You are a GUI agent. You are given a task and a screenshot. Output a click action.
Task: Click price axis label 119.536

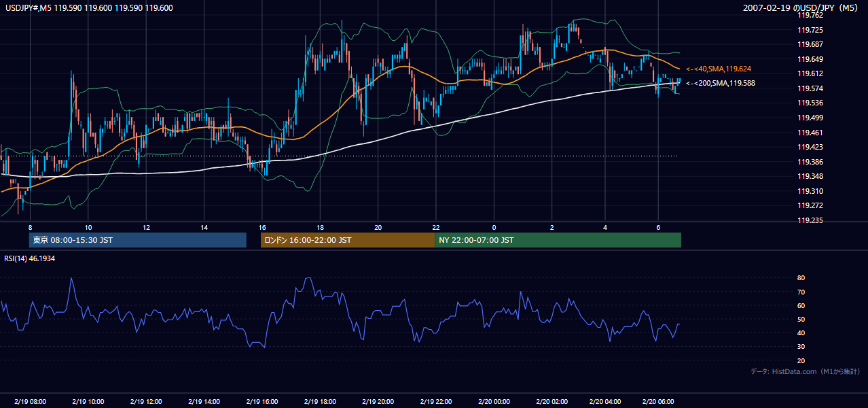click(x=810, y=103)
